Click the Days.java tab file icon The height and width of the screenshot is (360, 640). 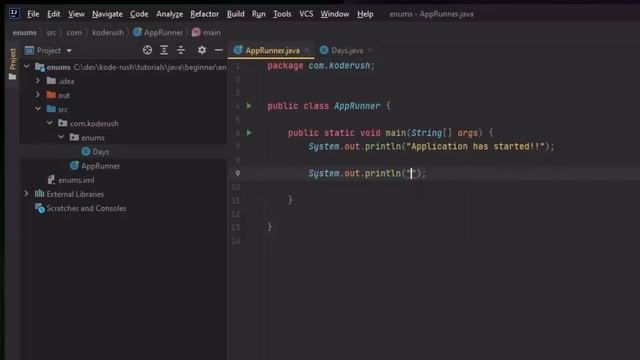(x=324, y=50)
